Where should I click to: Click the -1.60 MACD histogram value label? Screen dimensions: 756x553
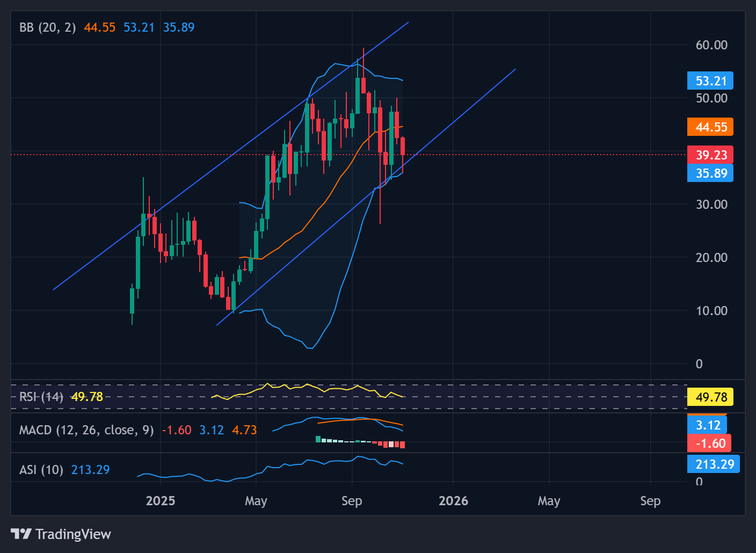pyautogui.click(x=709, y=443)
